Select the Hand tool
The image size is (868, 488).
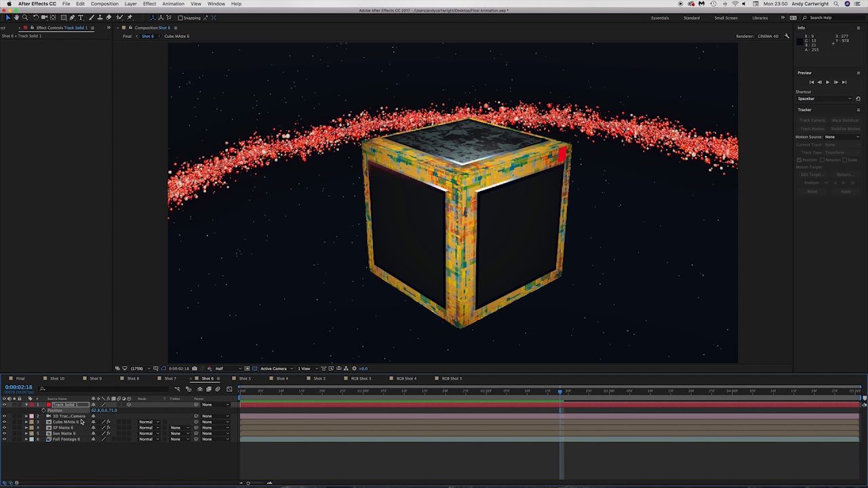tap(16, 18)
